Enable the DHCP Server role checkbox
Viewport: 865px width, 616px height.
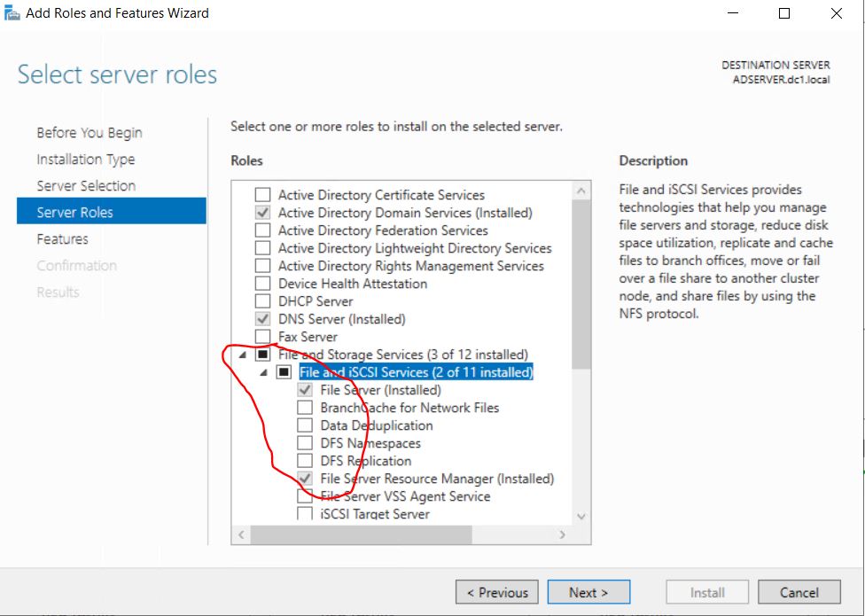[x=262, y=301]
